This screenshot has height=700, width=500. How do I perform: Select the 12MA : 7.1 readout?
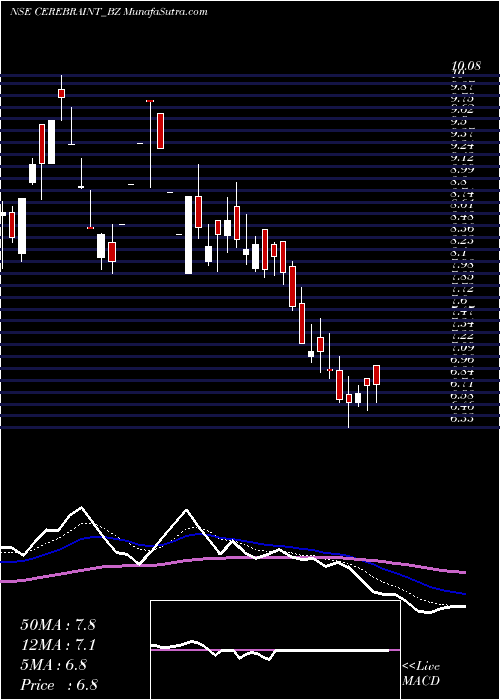pyautogui.click(x=58, y=645)
